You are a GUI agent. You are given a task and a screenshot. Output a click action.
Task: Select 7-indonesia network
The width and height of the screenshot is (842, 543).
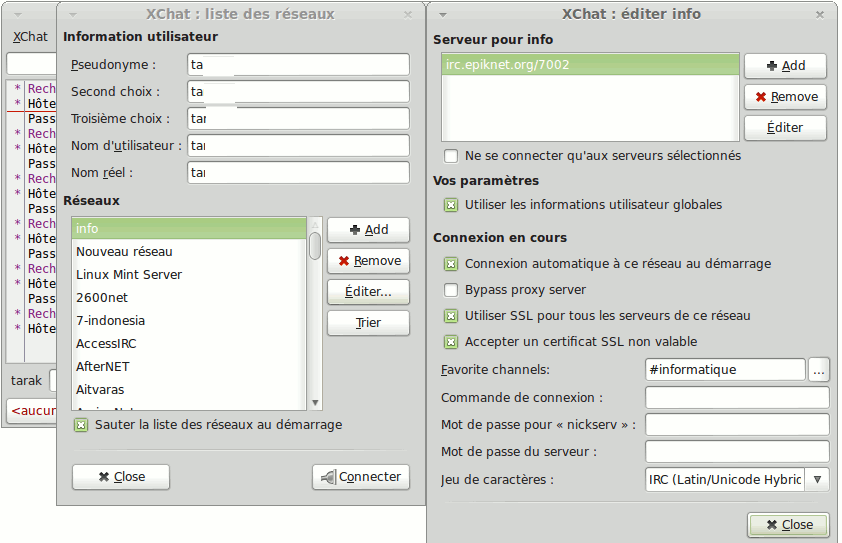(x=189, y=321)
